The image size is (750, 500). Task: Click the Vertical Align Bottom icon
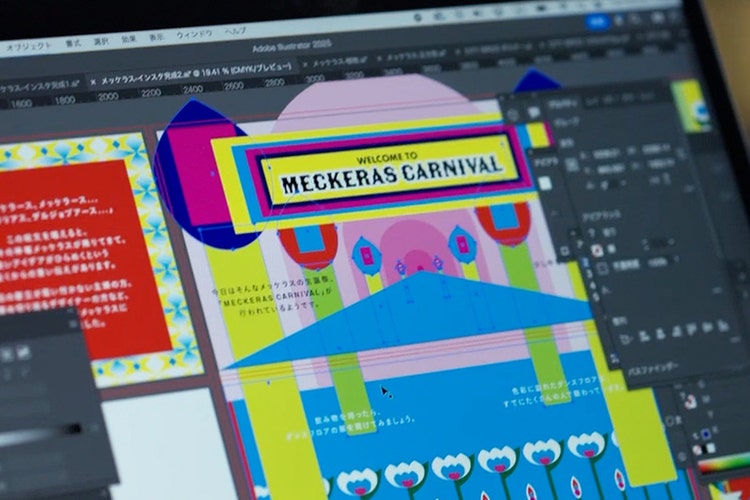[x=723, y=325]
